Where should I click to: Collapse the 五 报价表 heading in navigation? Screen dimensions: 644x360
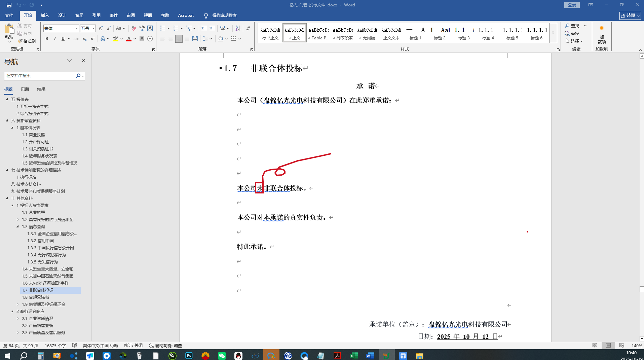7,99
